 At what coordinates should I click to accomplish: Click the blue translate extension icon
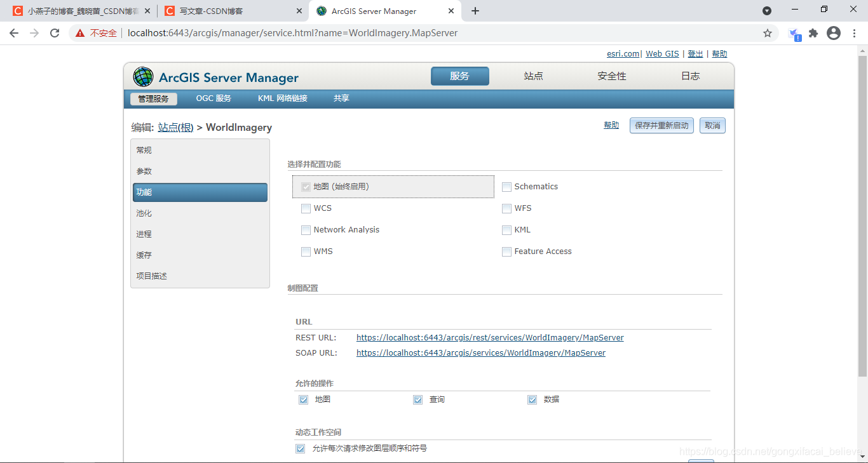coord(794,34)
